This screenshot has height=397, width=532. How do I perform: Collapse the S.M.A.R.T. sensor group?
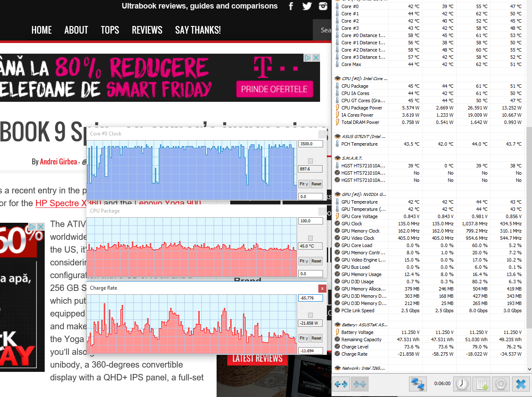click(x=338, y=158)
